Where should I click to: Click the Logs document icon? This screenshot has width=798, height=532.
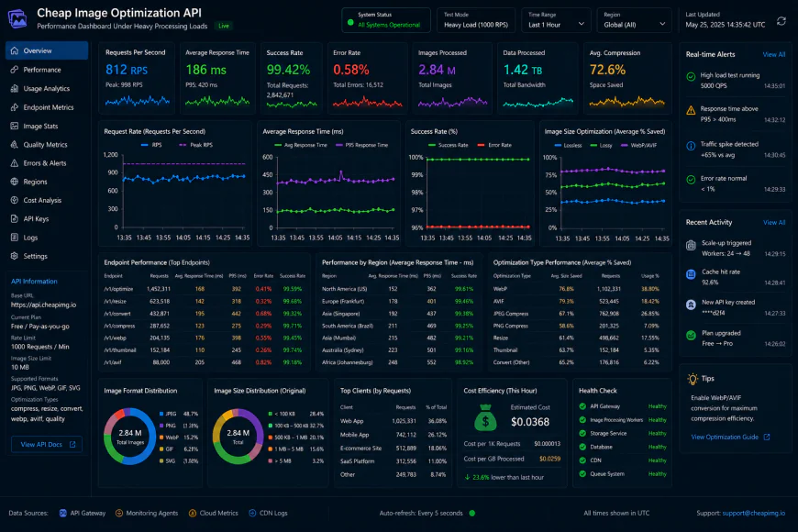click(15, 238)
